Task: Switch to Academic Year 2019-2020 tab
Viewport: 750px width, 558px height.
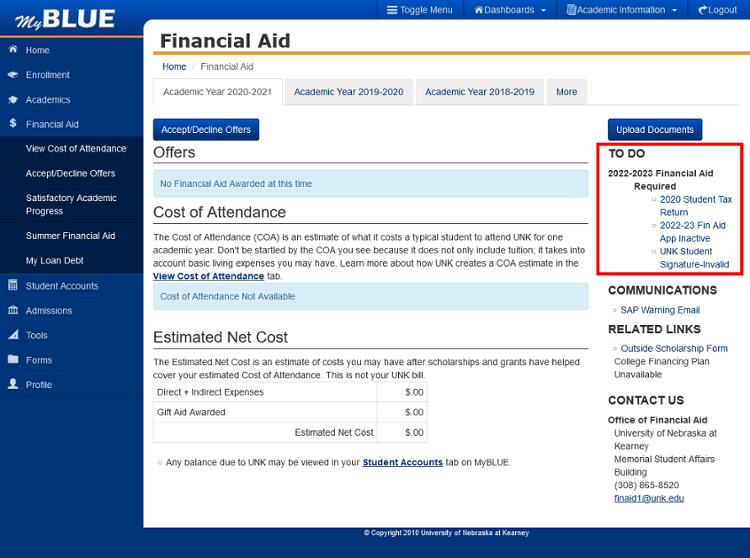Action: click(x=348, y=92)
